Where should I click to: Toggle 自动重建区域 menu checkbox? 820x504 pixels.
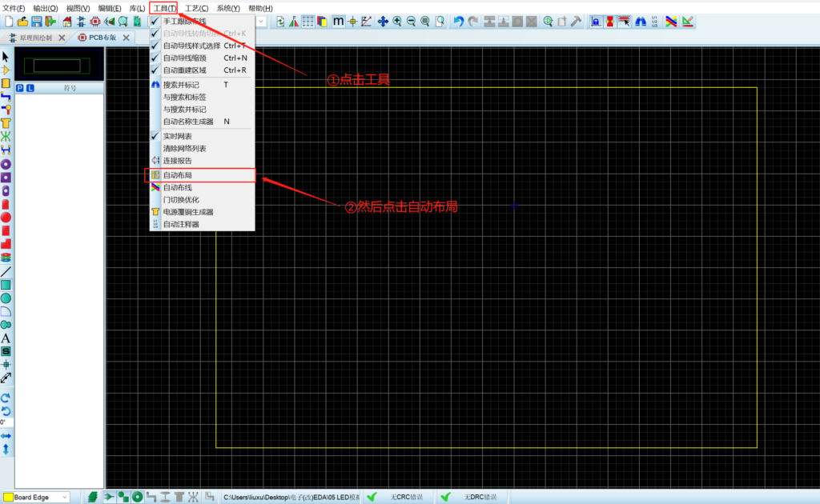pos(183,70)
